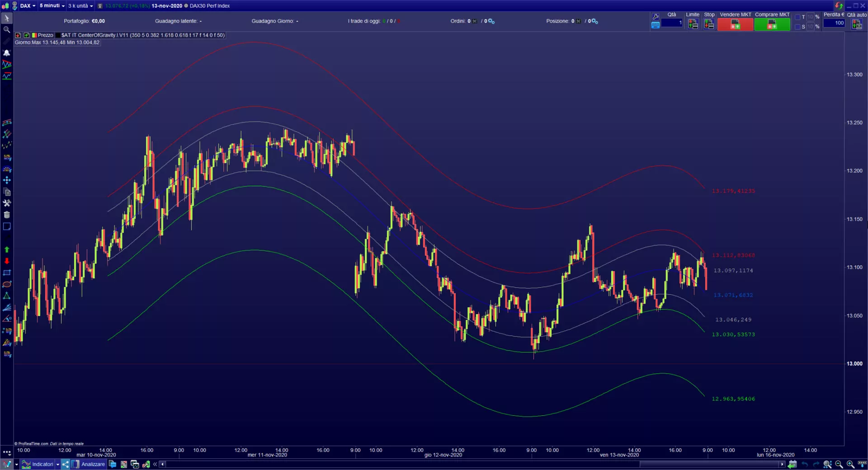Open the calendar date range icon
868x470 pixels.
click(x=793, y=464)
